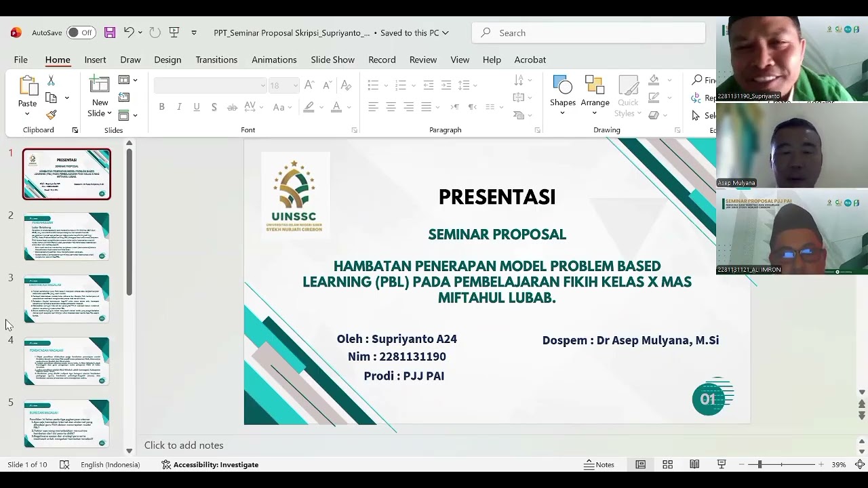Toggle Strikethrough formatting
The height and width of the screenshot is (488, 868).
pos(232,106)
